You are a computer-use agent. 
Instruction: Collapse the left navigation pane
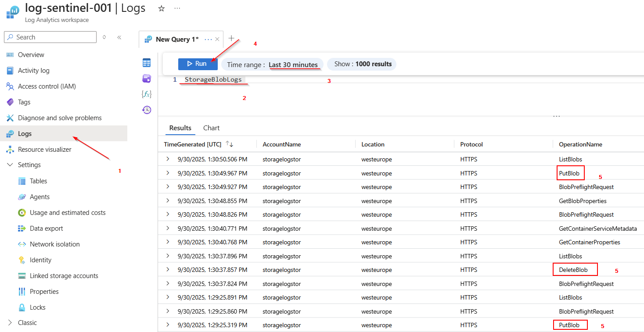click(x=119, y=37)
